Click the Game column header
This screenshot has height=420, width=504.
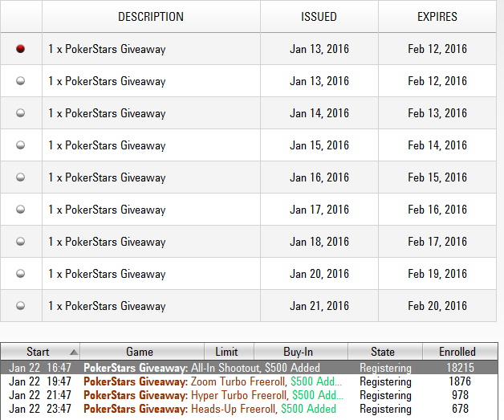[x=140, y=352]
